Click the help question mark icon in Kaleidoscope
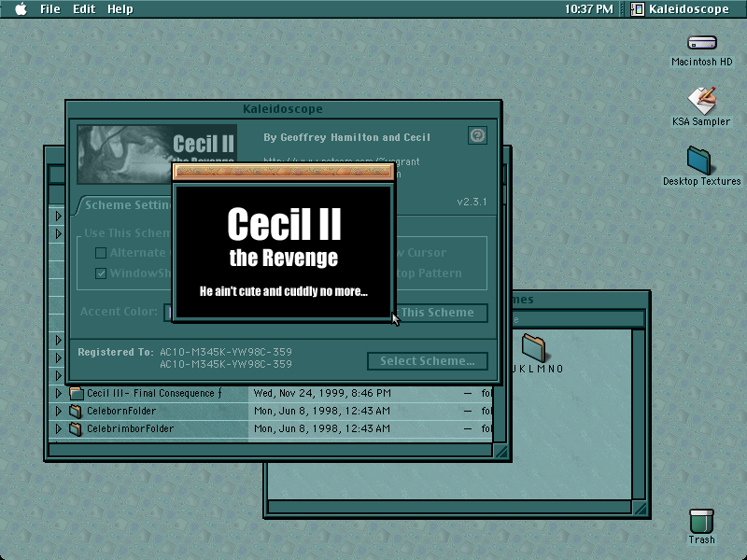This screenshot has width=747, height=560. pos(477,135)
